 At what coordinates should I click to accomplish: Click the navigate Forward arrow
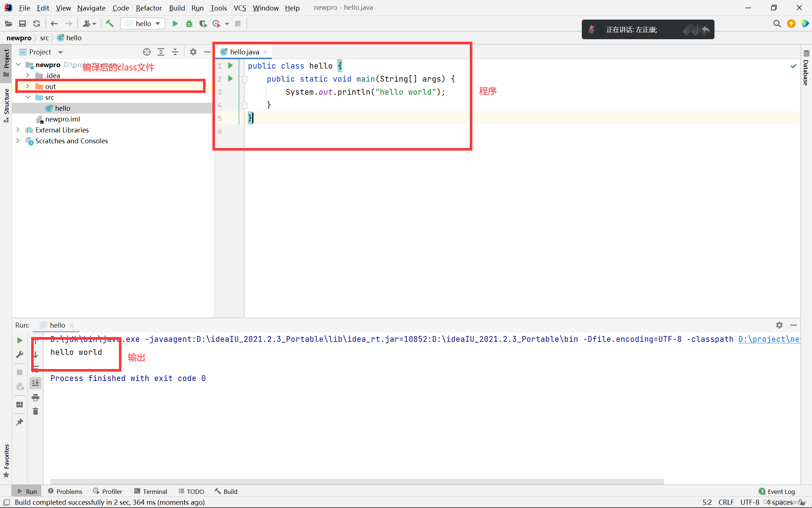pos(69,24)
